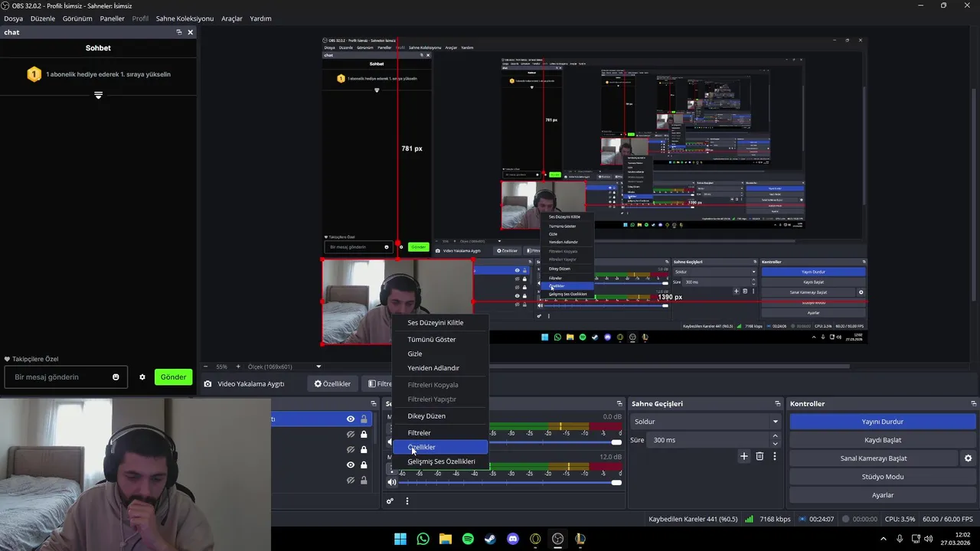
Task: Zoom out the preview with minus icon
Action: point(205,367)
